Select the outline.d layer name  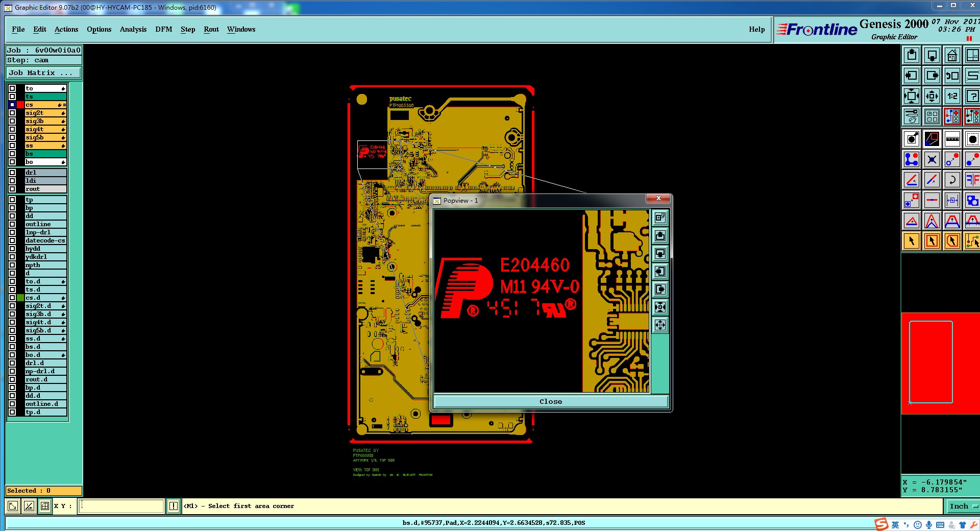coord(45,404)
